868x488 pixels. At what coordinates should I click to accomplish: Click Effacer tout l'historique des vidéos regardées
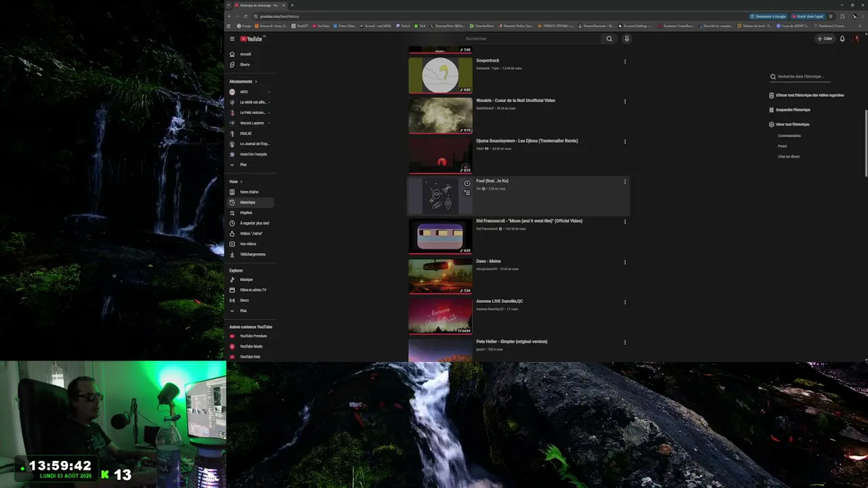coord(807,96)
